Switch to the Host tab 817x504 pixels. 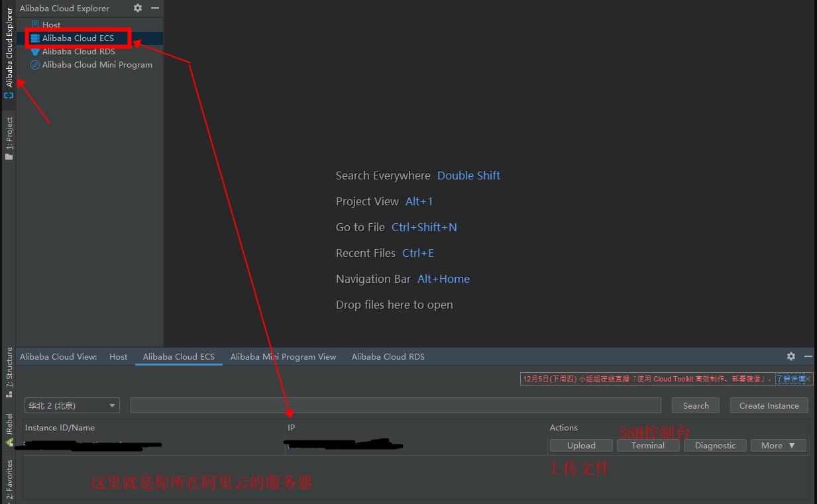tap(119, 356)
